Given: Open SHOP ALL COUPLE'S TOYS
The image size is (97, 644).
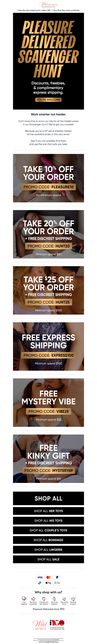Looking at the screenshot, I should [x=49, y=530].
